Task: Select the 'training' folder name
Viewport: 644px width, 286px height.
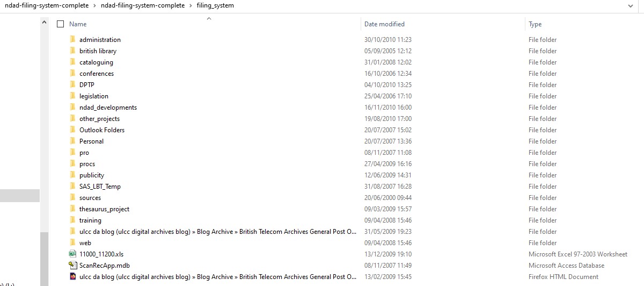Action: (x=90, y=220)
